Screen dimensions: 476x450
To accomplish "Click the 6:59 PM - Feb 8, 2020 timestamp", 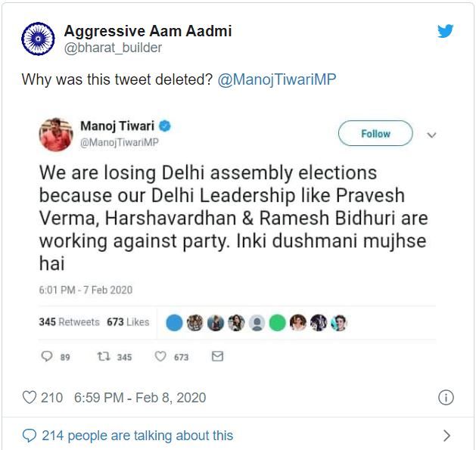I will click(140, 397).
